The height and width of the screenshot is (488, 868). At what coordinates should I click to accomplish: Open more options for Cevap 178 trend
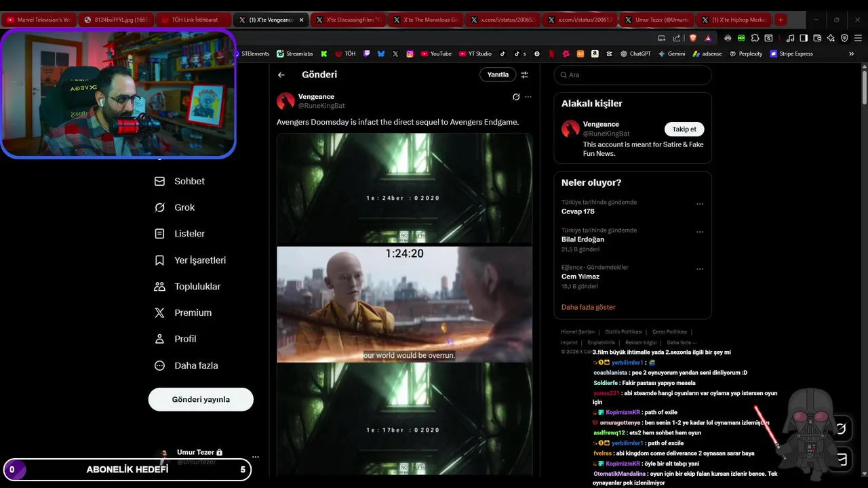tap(700, 203)
